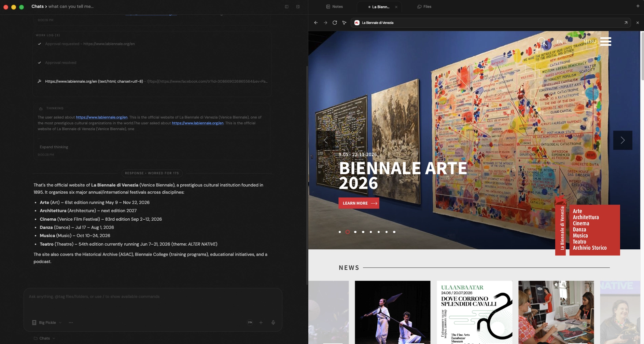Select the eighth carousel dot
This screenshot has width=644, height=344.
[x=394, y=232]
